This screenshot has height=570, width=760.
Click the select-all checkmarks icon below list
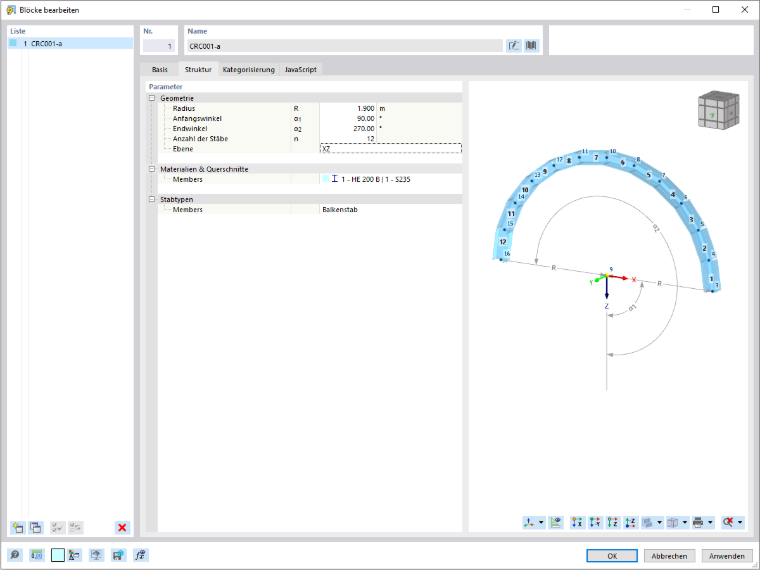click(x=58, y=527)
